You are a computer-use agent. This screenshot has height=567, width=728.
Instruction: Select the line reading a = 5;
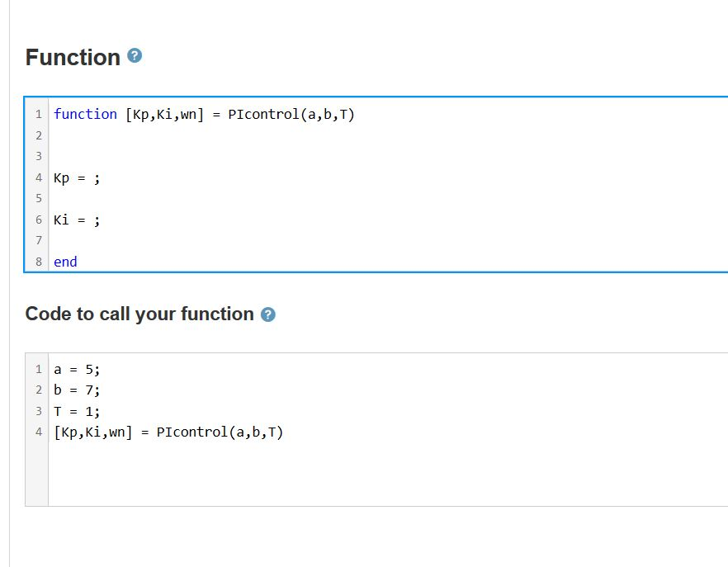[76, 369]
